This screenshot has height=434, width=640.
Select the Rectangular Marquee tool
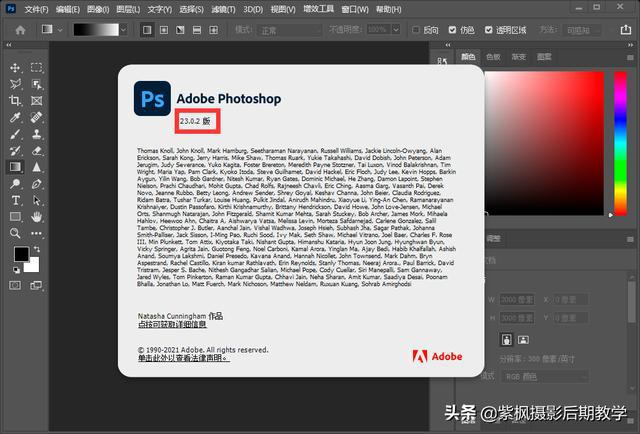36,68
